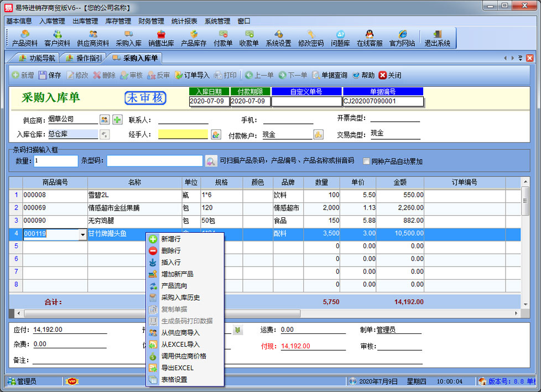Open 采购入库 toolbar icon

click(x=129, y=38)
